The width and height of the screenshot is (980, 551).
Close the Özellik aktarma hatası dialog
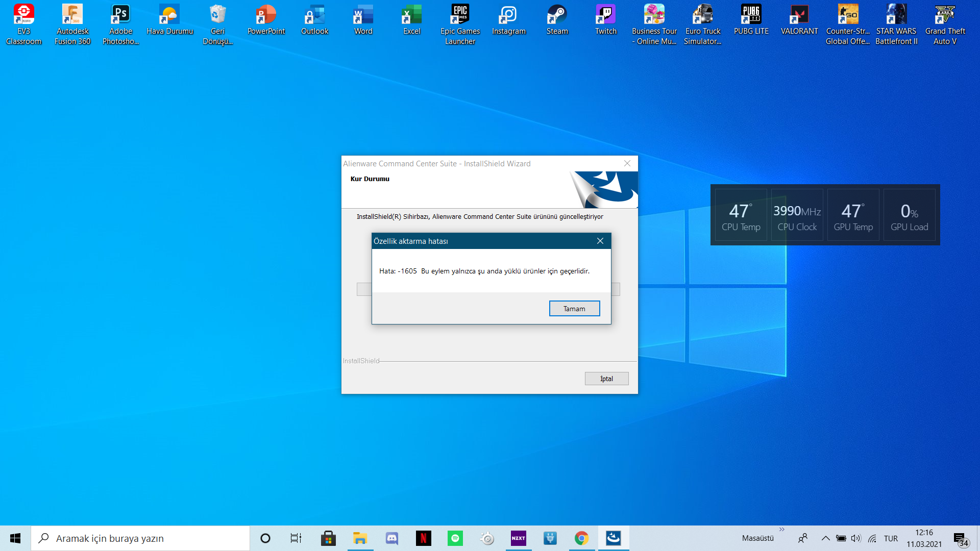(600, 241)
